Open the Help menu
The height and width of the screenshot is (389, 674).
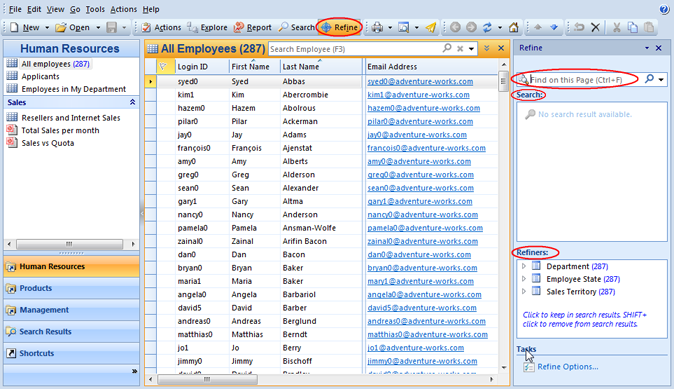coord(151,9)
